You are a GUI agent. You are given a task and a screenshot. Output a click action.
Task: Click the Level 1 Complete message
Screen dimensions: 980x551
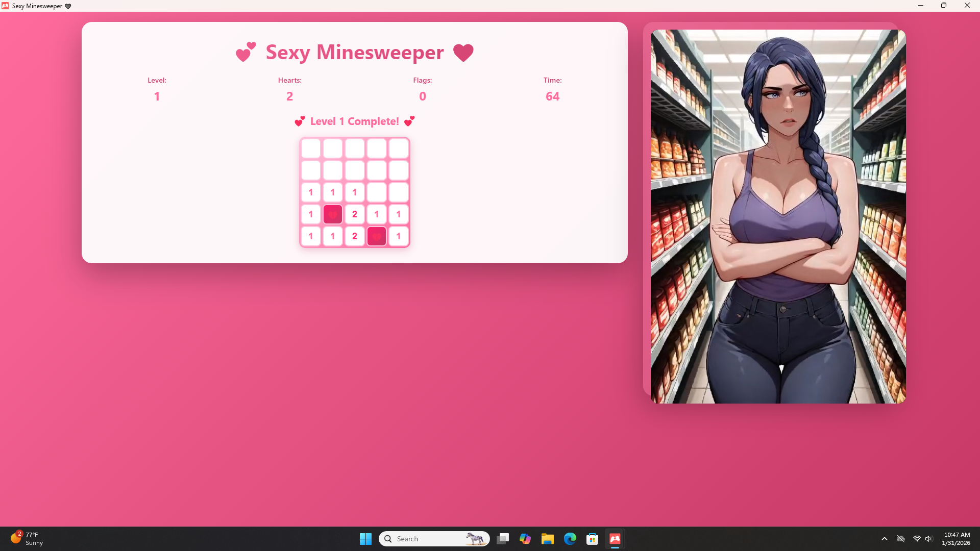(354, 121)
